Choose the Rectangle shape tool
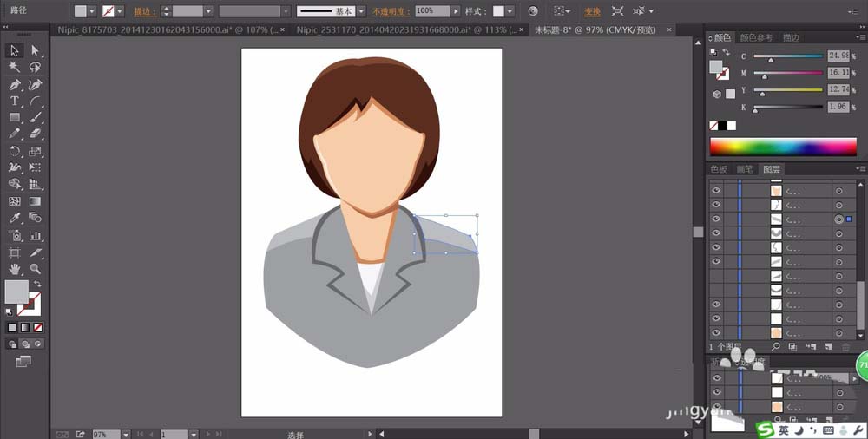The height and width of the screenshot is (439, 868). point(15,118)
